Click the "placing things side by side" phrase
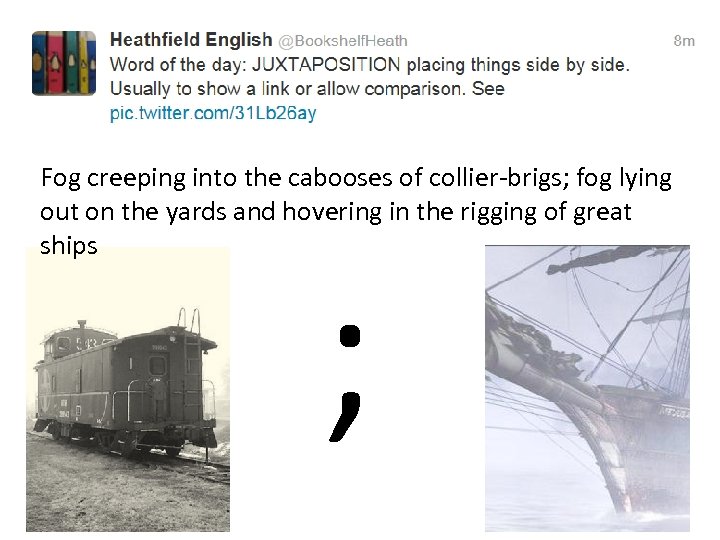The width and height of the screenshot is (720, 540). click(x=517, y=65)
